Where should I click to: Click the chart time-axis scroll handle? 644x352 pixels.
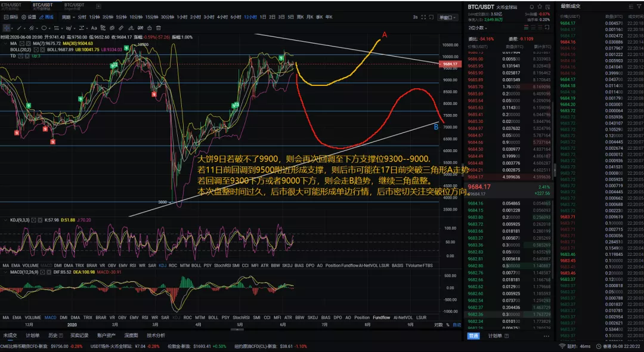pyautogui.click(x=237, y=329)
